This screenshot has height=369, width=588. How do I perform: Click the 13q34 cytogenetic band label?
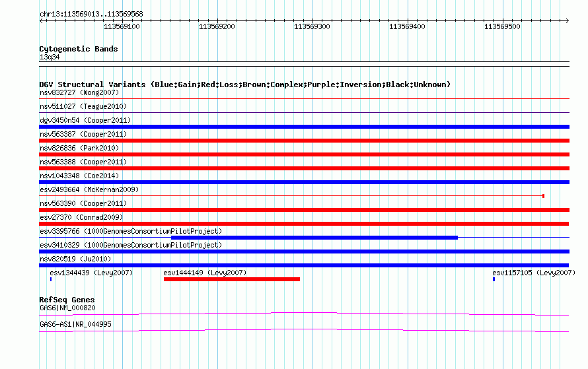click(50, 57)
